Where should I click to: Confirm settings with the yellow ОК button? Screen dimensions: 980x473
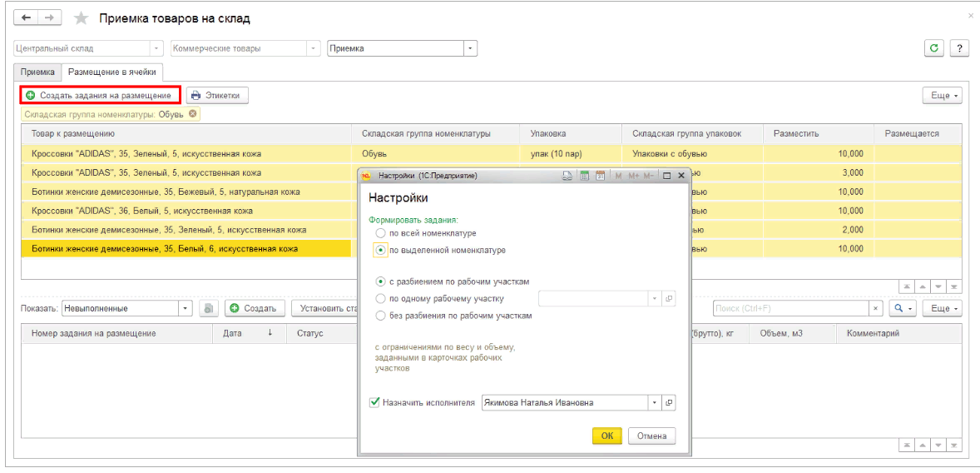(x=606, y=436)
